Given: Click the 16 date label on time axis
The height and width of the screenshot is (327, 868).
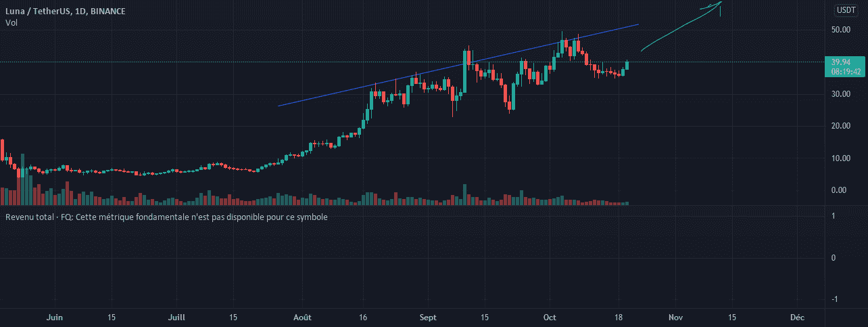Looking at the screenshot, I should pyautogui.click(x=363, y=317).
